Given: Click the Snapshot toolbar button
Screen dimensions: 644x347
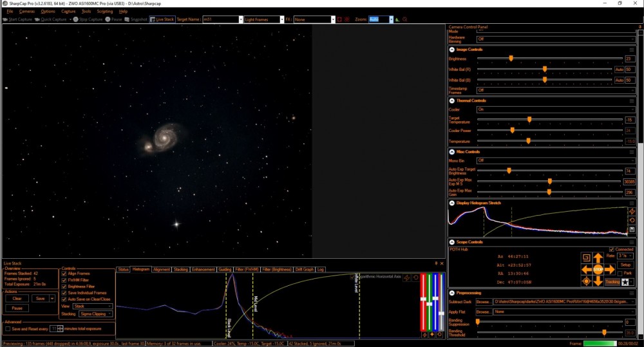Looking at the screenshot, I should [x=136, y=19].
